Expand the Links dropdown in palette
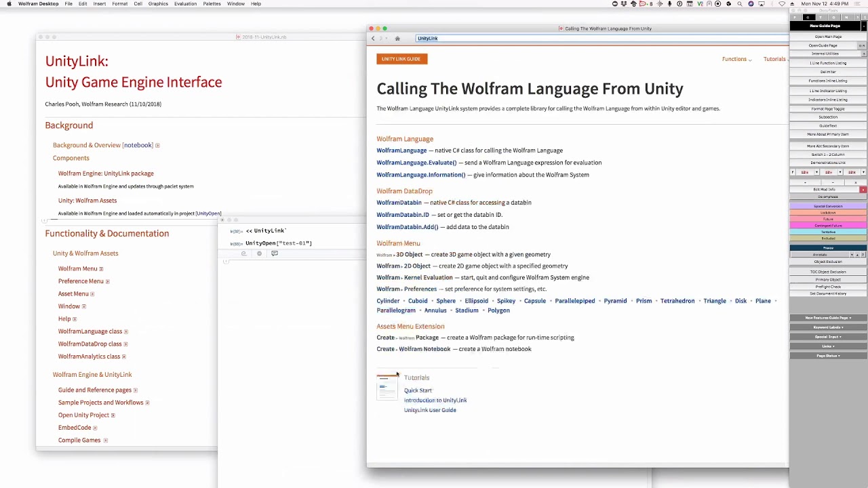 click(828, 346)
